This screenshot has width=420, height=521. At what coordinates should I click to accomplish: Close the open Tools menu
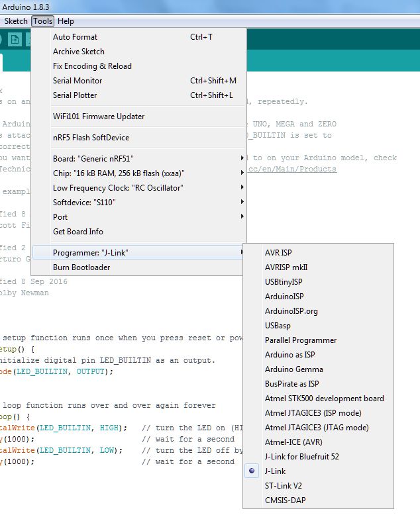[x=43, y=21]
